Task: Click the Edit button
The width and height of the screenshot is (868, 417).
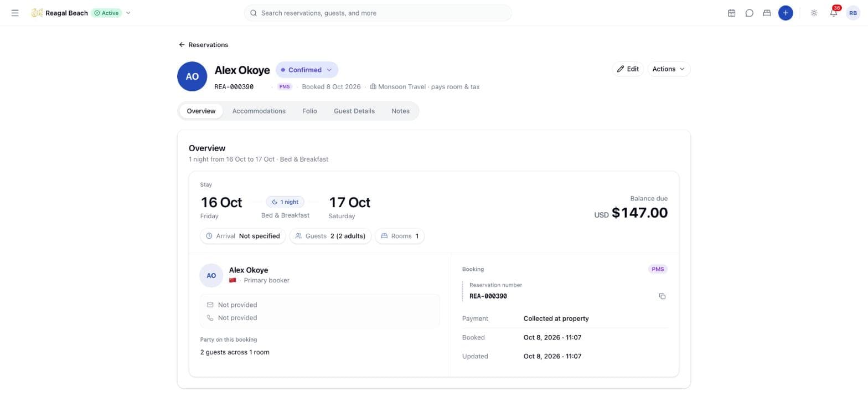Action: [x=628, y=69]
